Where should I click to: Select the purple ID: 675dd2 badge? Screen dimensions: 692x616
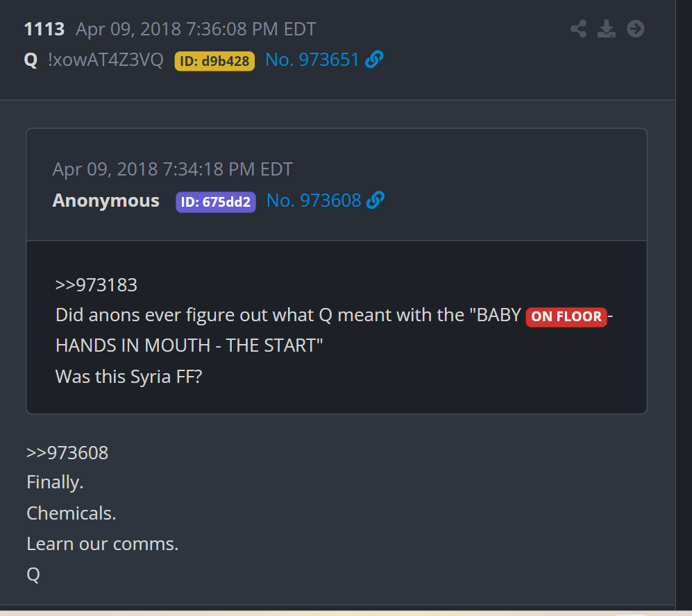coord(216,202)
